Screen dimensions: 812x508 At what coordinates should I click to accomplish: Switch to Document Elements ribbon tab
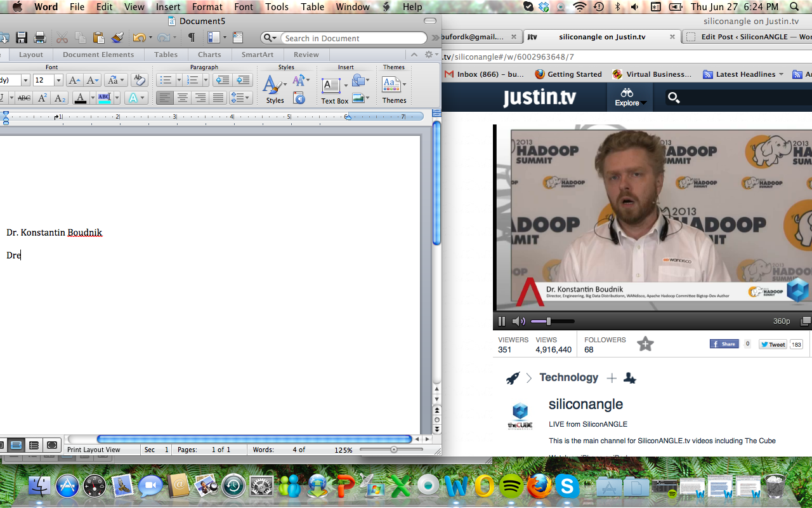click(98, 55)
